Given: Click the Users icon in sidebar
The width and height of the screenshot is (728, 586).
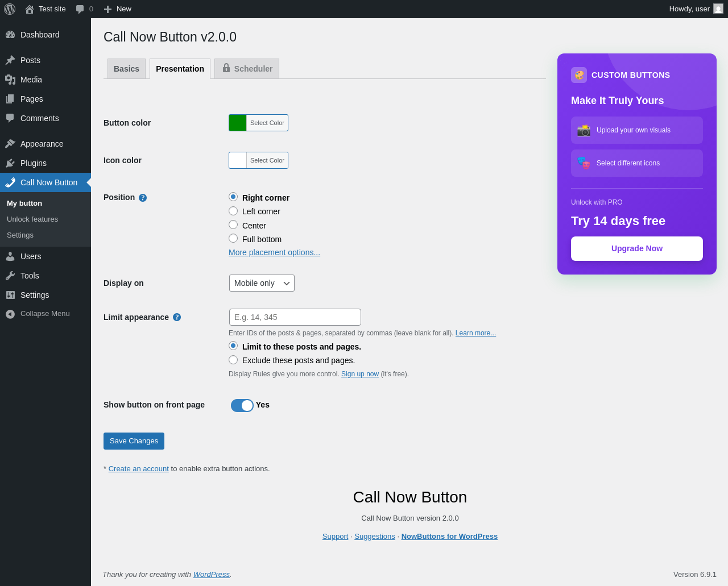Looking at the screenshot, I should pyautogui.click(x=10, y=256).
